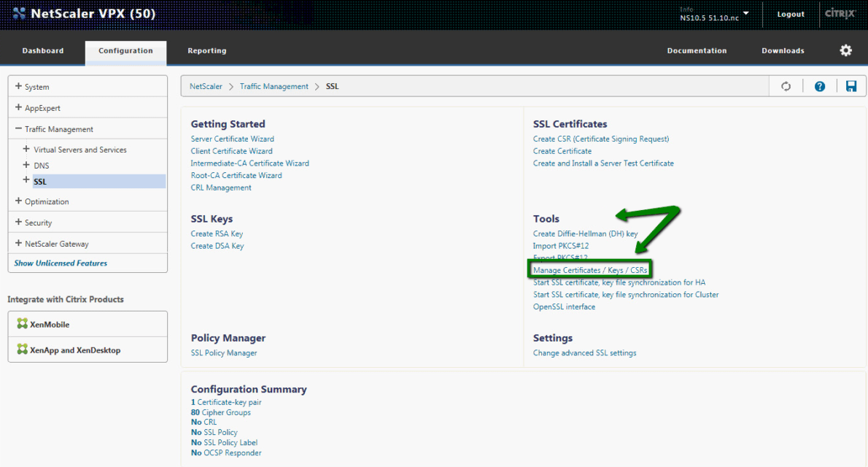Click the Citrix logo
The height and width of the screenshot is (467, 868).
pyautogui.click(x=840, y=13)
